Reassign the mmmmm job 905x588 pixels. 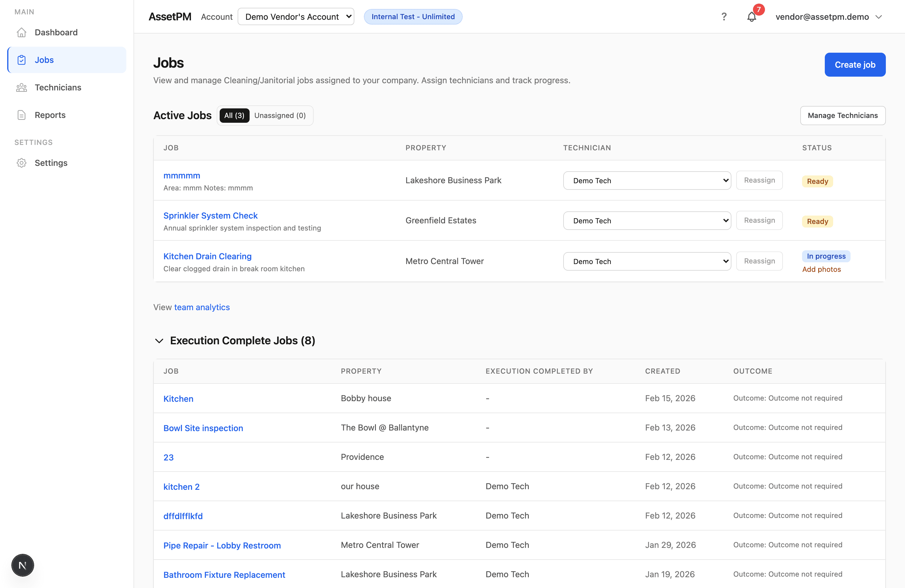(759, 180)
